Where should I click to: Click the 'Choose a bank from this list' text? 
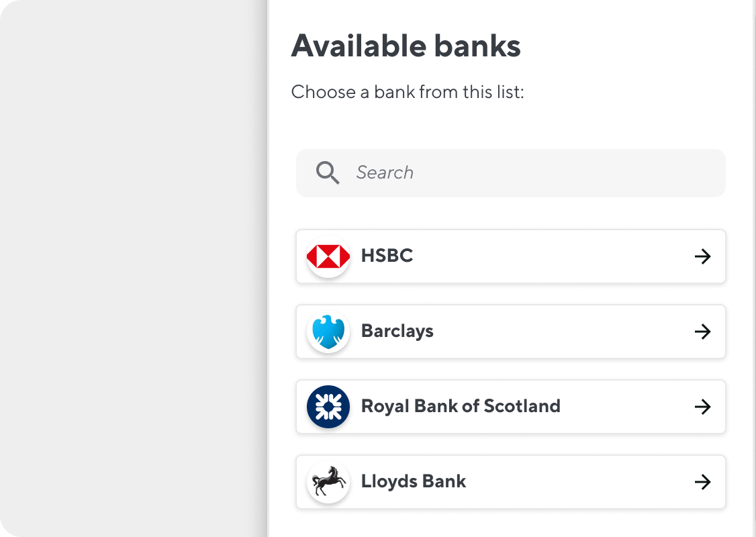(x=408, y=91)
